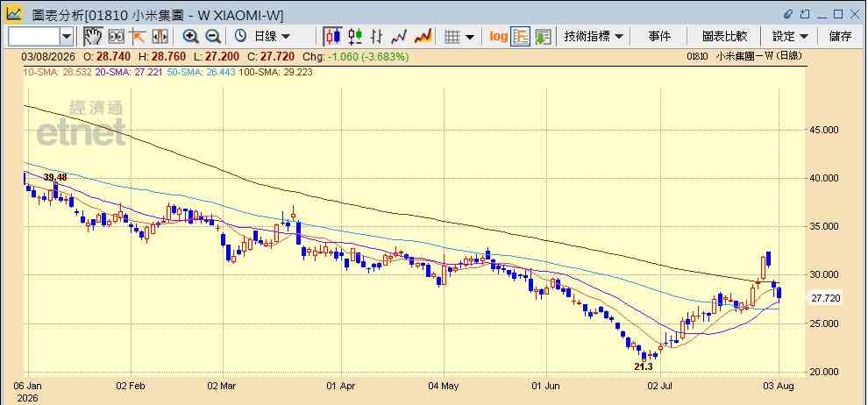Click the 04 May date axis label
This screenshot has width=868, height=405.
444,387
